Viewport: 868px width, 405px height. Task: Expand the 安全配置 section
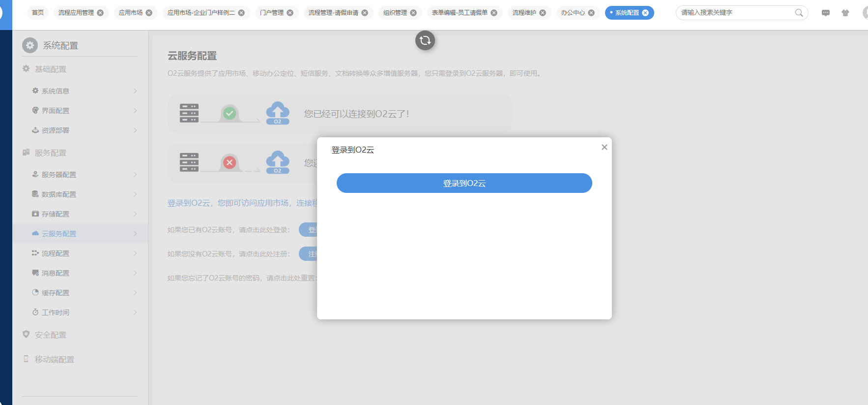coord(80,335)
